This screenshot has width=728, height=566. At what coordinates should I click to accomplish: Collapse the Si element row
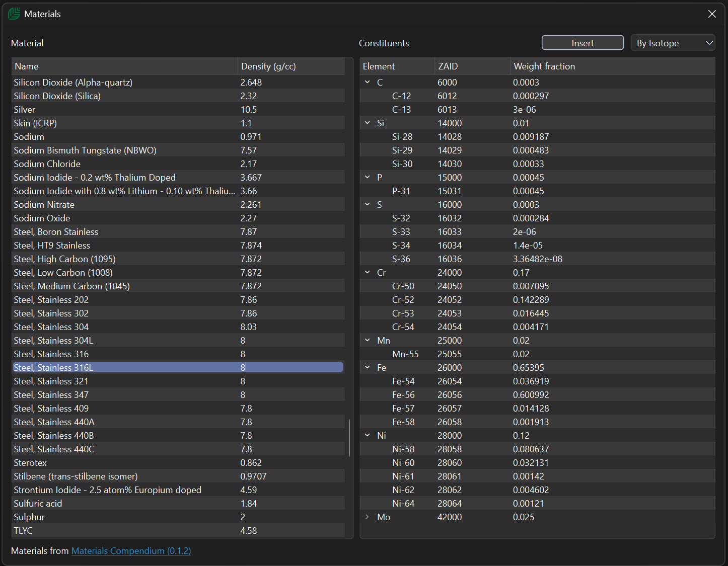coord(368,123)
